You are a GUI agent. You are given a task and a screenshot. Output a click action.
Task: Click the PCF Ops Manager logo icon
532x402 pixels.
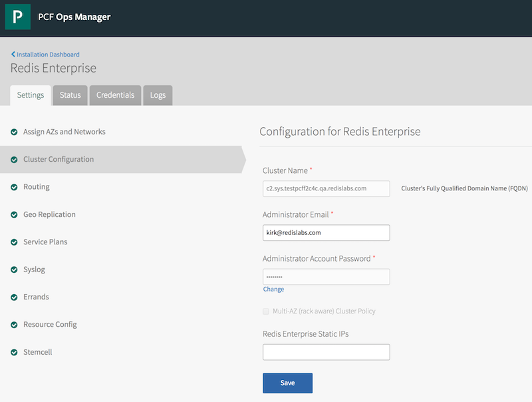point(18,17)
